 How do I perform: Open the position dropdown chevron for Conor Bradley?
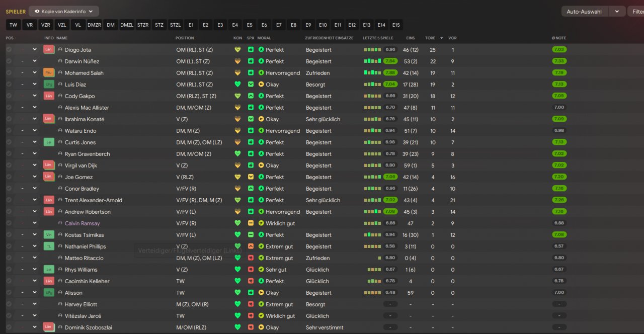click(35, 189)
